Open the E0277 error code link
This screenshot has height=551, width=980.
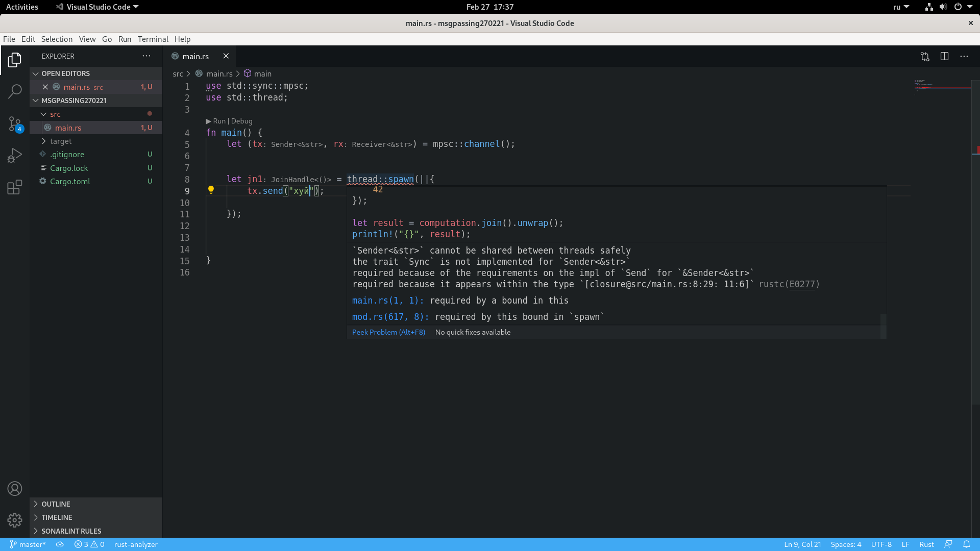coord(802,284)
